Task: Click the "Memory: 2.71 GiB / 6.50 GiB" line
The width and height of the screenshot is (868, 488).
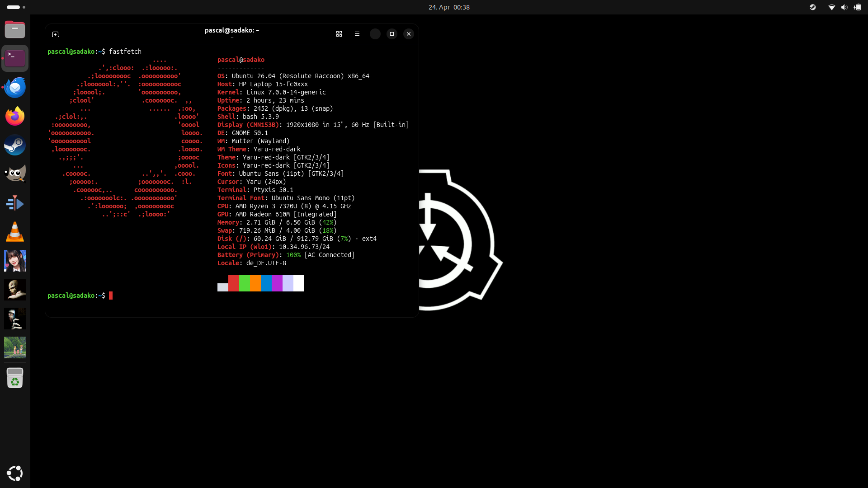Action: (277, 222)
